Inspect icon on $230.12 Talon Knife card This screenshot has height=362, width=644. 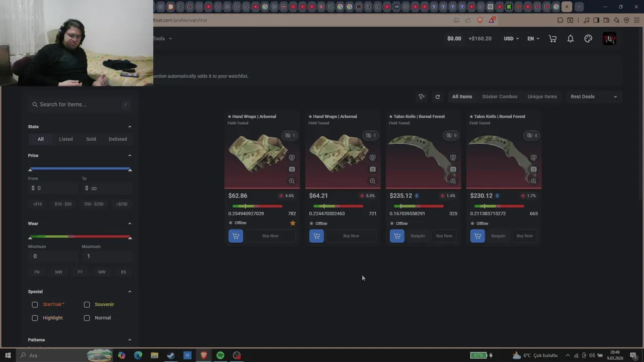point(533,157)
